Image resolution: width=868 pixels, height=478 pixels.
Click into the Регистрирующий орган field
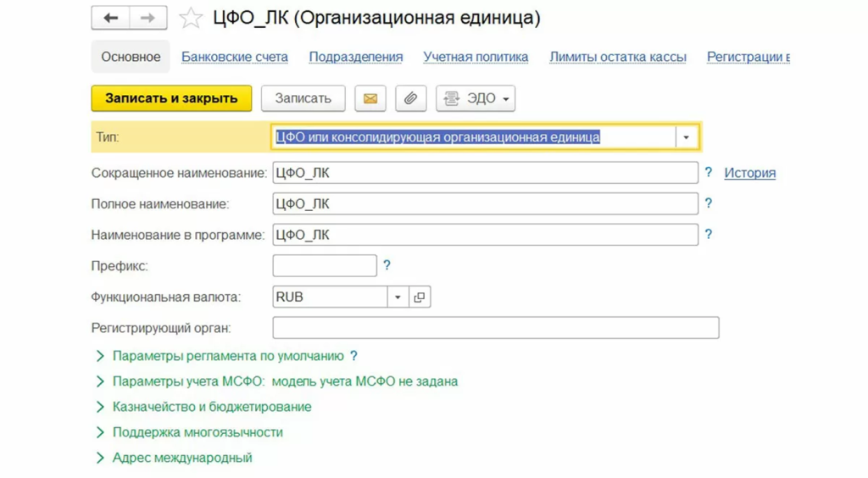tap(495, 327)
